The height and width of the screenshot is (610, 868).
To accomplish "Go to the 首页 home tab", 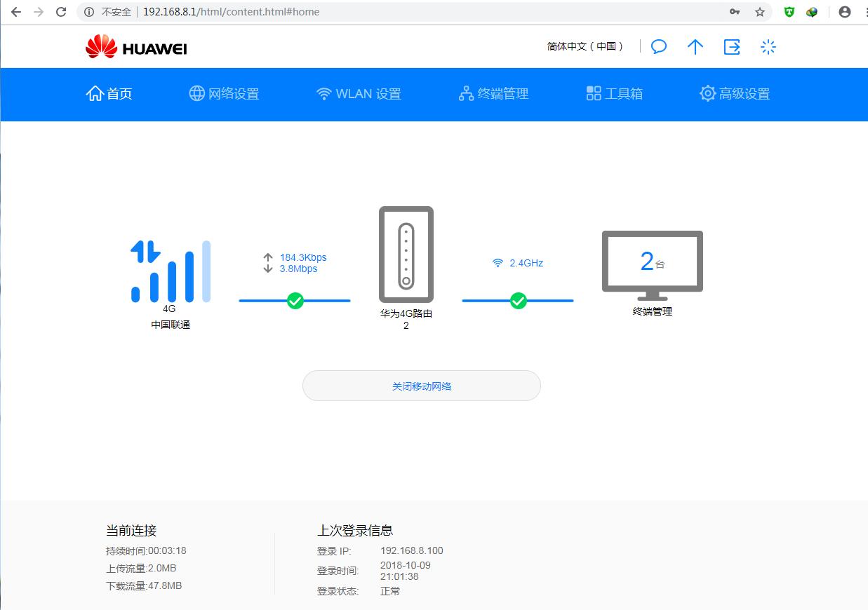I will 109,94.
